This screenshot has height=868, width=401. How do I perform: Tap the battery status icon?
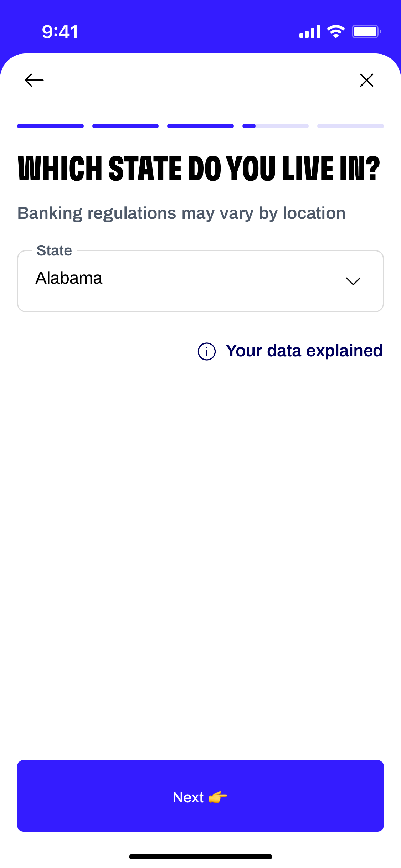click(366, 32)
